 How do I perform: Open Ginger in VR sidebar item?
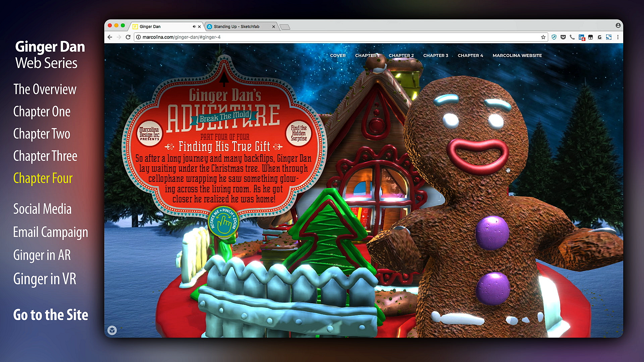[x=45, y=279]
